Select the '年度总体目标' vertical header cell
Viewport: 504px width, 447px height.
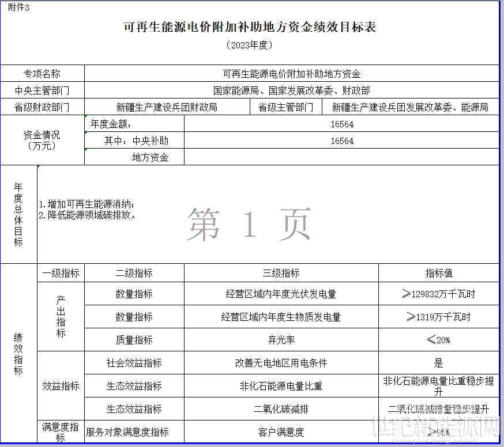click(18, 214)
